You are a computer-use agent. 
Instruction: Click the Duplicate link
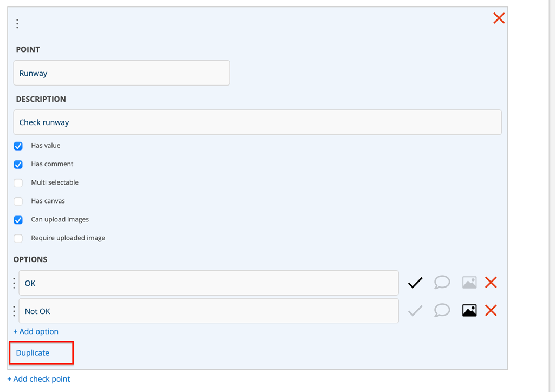pos(33,353)
